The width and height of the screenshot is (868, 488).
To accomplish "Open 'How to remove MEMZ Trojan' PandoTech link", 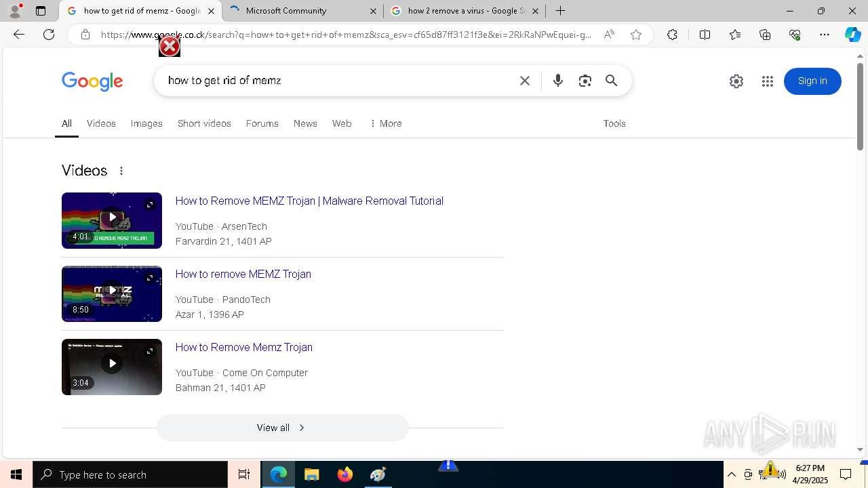I will coord(243,274).
